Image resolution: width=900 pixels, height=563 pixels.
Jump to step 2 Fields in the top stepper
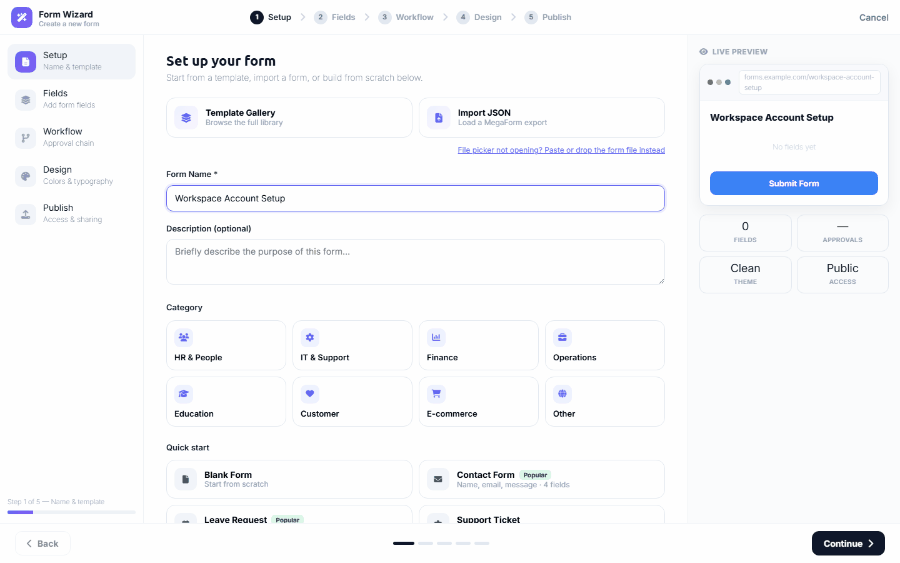(335, 17)
